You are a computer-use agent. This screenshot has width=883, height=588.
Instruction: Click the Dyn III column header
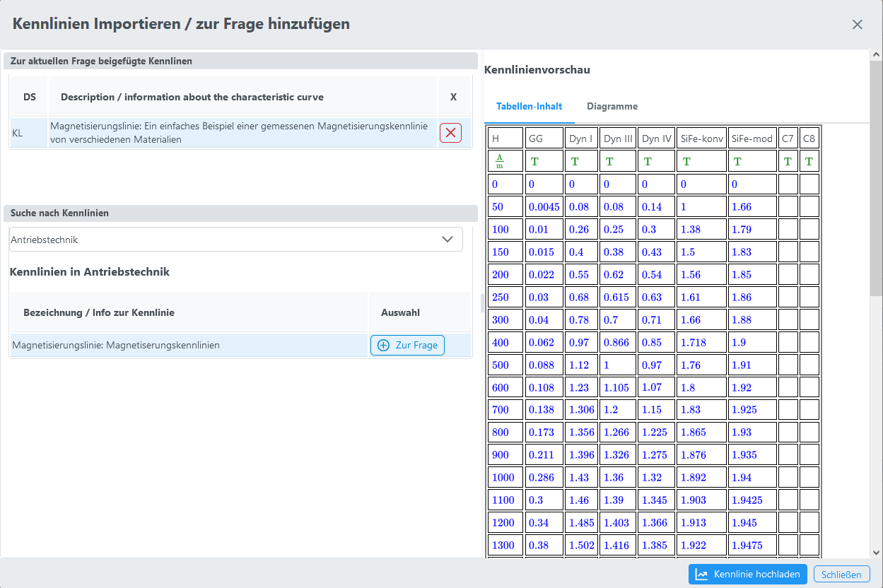(x=618, y=139)
